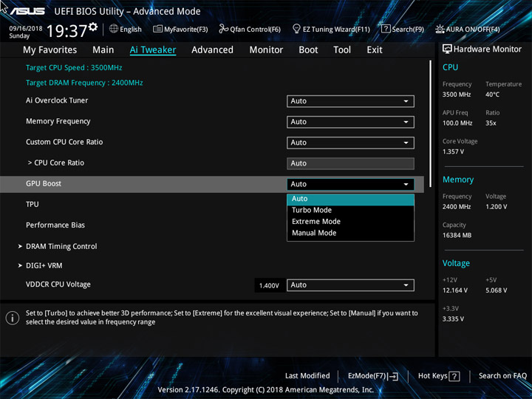532x399 pixels.
Task: Click the Memory Capacity 16384 MB value
Action: pyautogui.click(x=457, y=235)
